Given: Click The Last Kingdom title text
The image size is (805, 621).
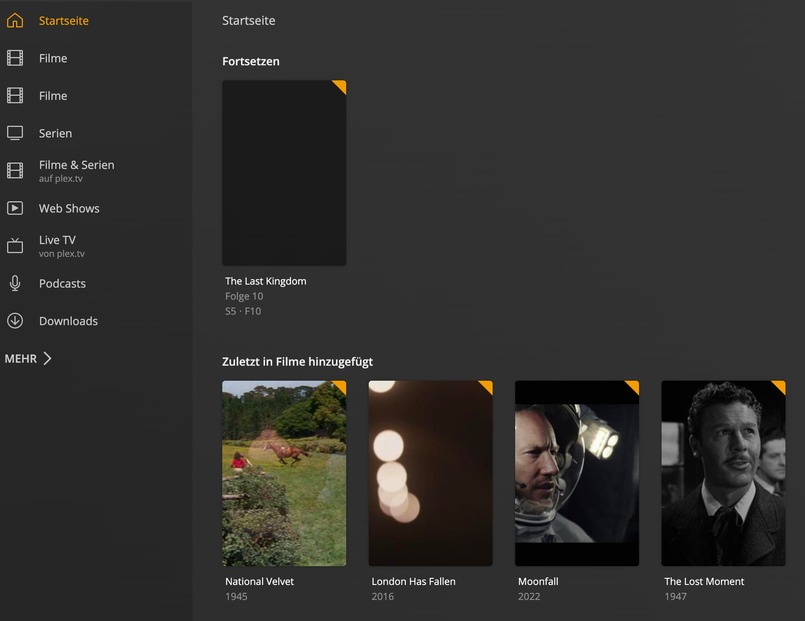Looking at the screenshot, I should (x=265, y=281).
